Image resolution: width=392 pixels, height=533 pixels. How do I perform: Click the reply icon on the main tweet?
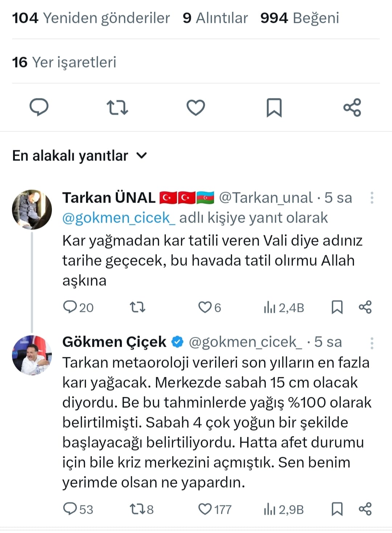point(39,107)
